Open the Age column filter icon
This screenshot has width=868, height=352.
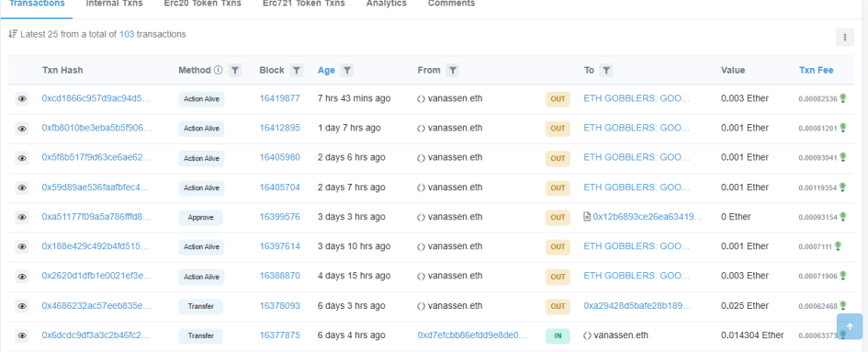click(347, 71)
